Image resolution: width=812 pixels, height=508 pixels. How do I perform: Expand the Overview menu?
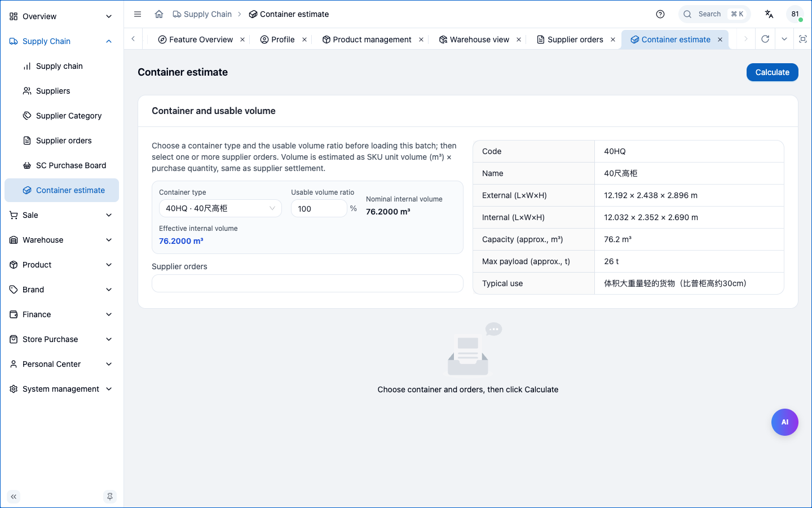tap(61, 16)
